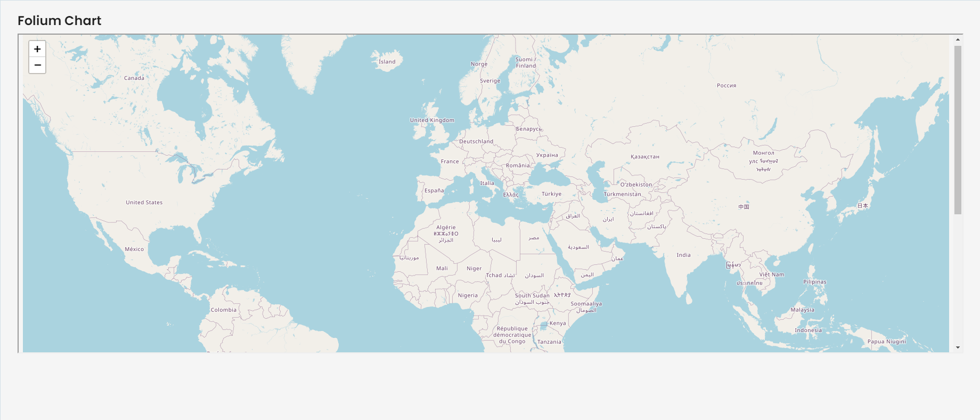The width and height of the screenshot is (980, 420).
Task: Click the Pilipinas label
Action: click(815, 282)
